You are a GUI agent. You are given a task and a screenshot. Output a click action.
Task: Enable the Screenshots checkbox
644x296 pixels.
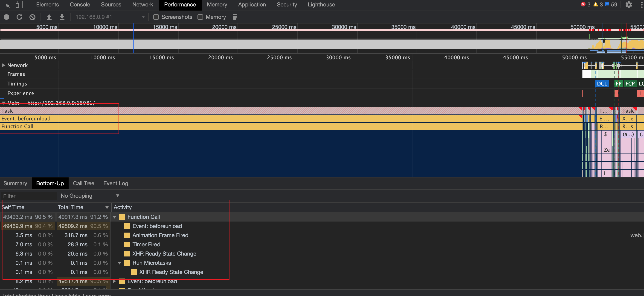click(156, 17)
